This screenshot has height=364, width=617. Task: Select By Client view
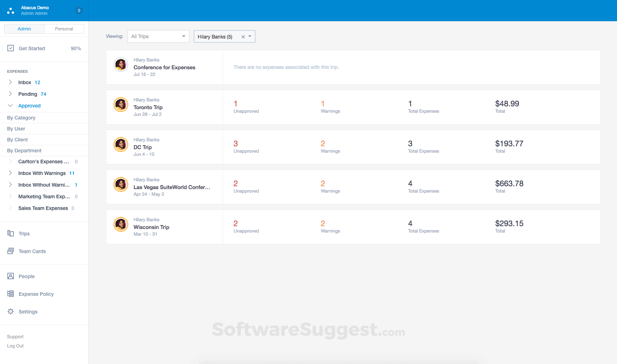17,140
